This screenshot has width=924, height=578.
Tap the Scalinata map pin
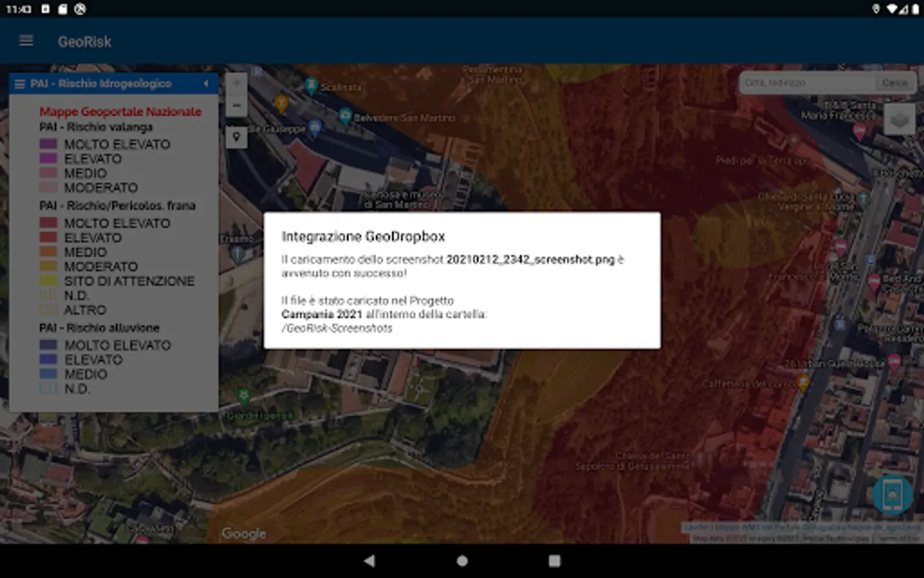[311, 85]
